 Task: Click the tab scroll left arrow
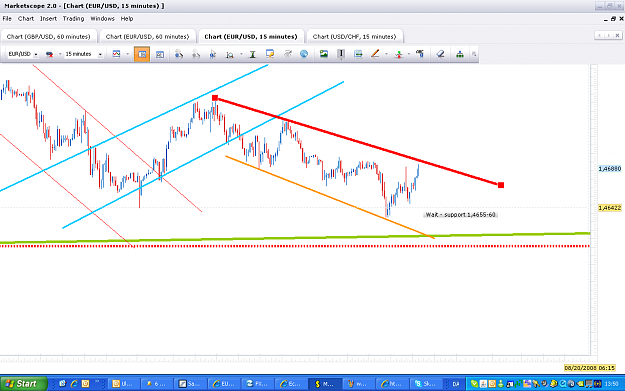coord(599,35)
